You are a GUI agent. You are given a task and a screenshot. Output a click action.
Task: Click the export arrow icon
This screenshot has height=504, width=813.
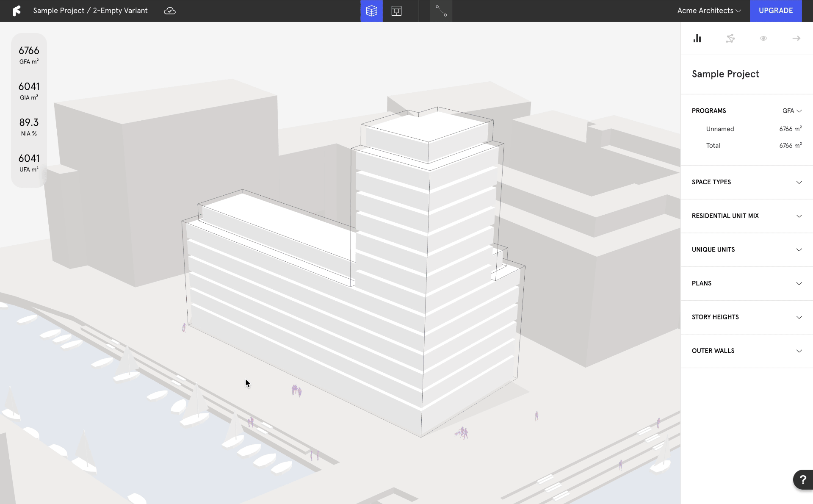tap(796, 38)
